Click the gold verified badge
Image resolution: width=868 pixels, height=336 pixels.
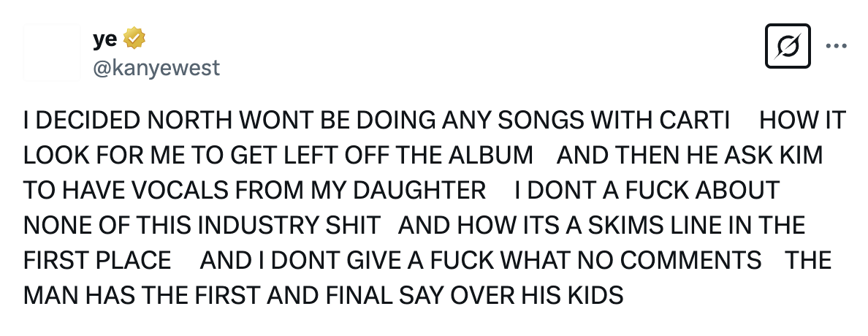134,38
